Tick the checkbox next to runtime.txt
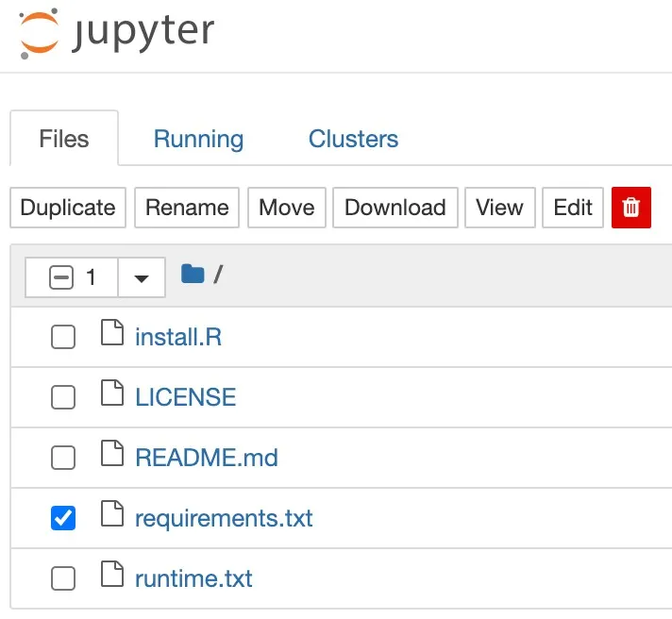The height and width of the screenshot is (619, 672). click(x=63, y=578)
